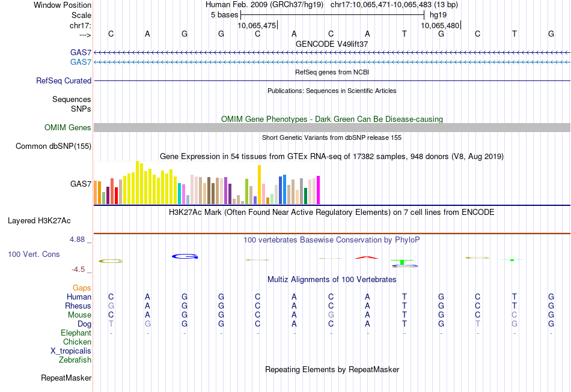
Task: Open the OMIM Genes track label
Action: [68, 127]
